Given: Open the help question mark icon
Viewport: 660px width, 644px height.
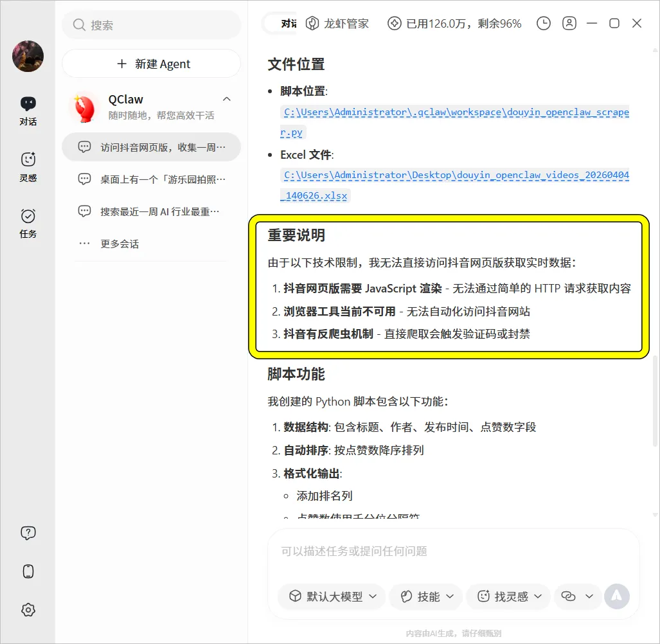Looking at the screenshot, I should pos(28,533).
